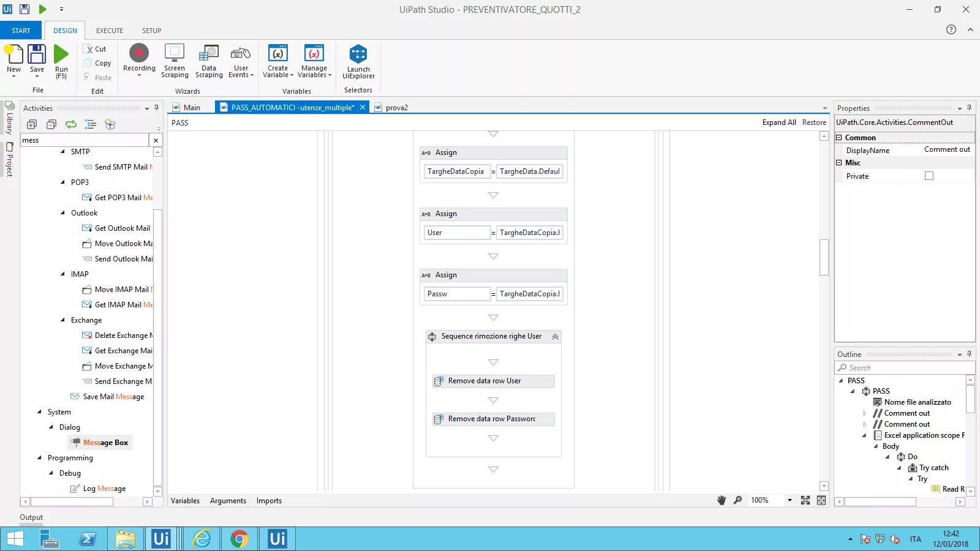Collapse the Common properties section
This screenshot has width=980, height=551.
(840, 138)
